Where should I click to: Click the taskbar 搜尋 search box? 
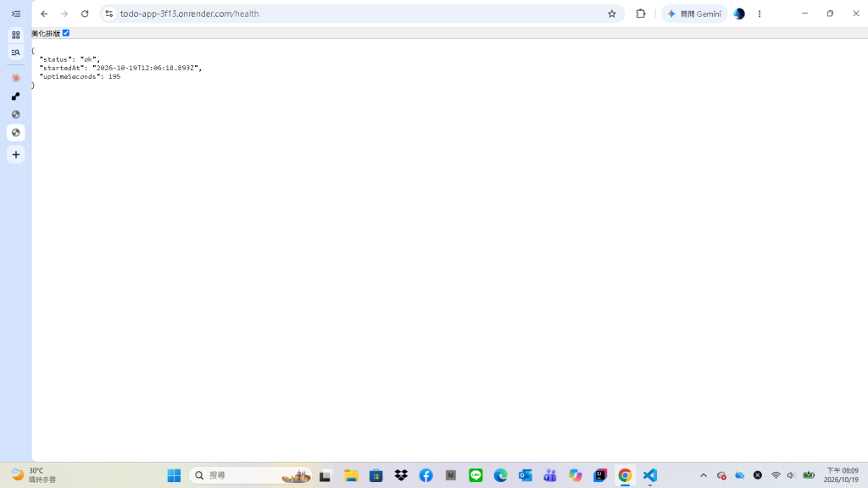250,475
